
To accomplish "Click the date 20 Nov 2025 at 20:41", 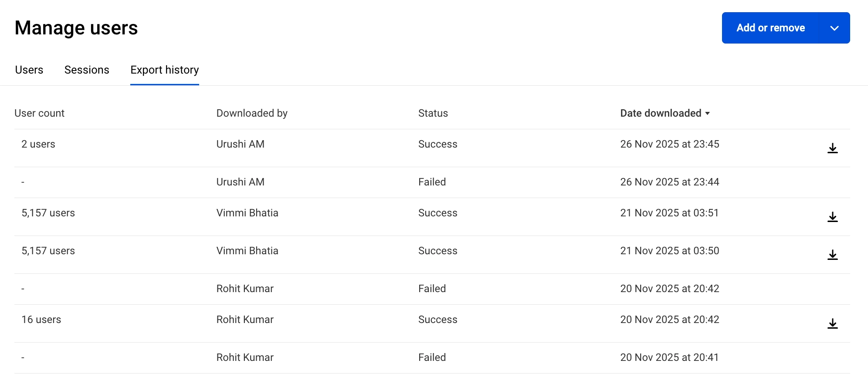I will pyautogui.click(x=669, y=357).
